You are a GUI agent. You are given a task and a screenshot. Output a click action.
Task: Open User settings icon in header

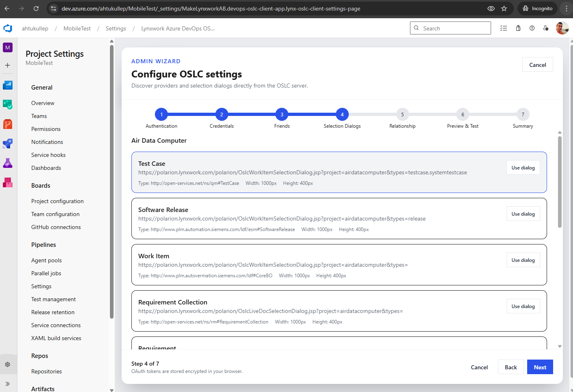546,28
